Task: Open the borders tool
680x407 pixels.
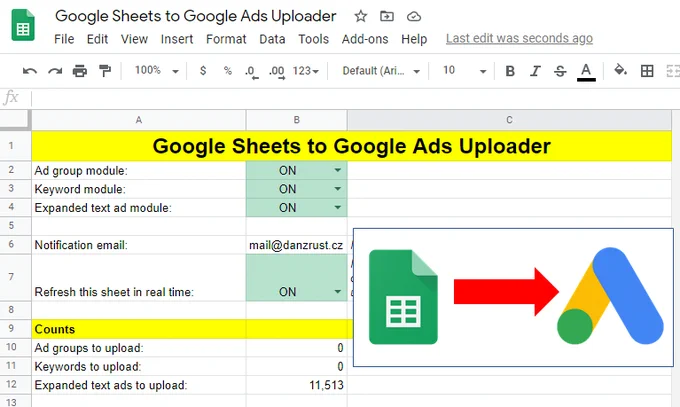Action: coord(647,71)
